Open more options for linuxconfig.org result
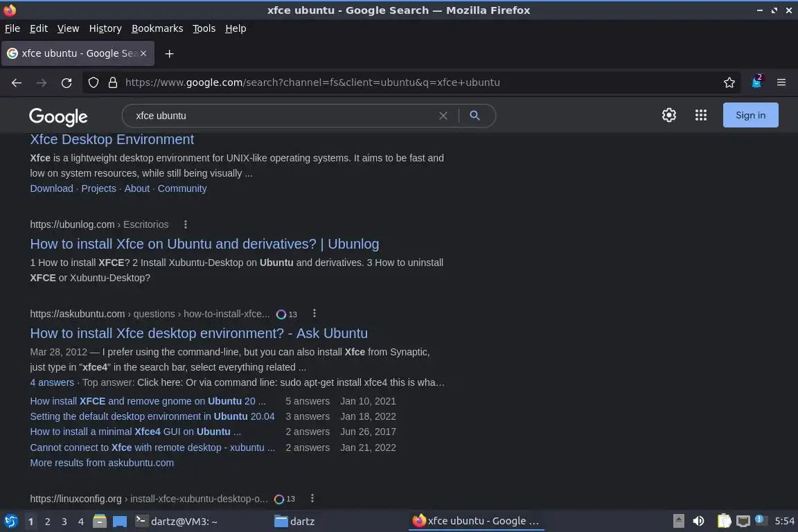Viewport: 798px width, 532px height. (x=312, y=498)
